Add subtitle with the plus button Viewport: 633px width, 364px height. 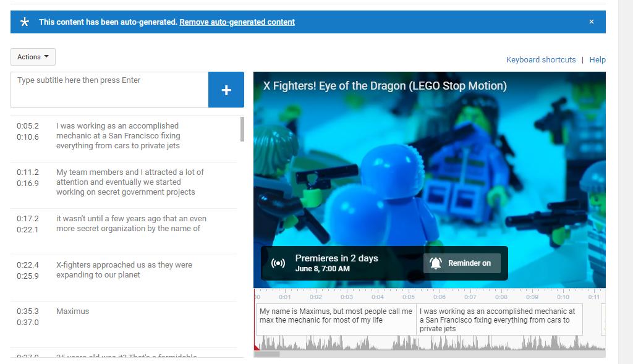226,90
